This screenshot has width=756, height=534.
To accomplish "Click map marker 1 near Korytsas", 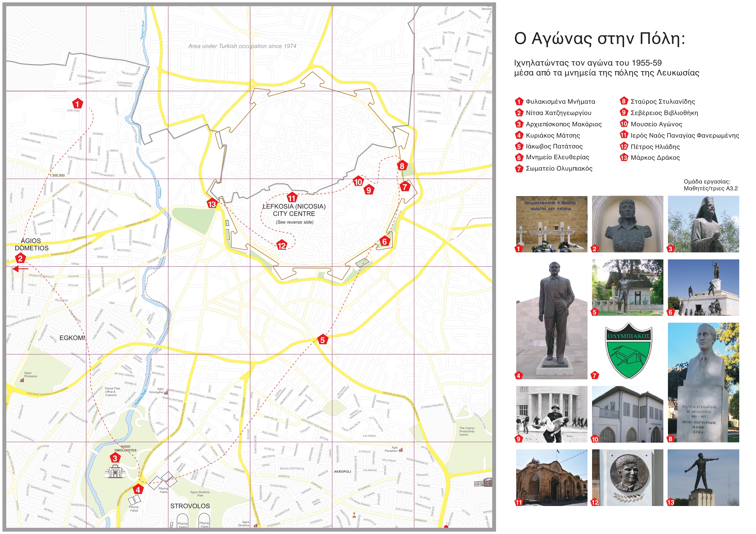I will point(77,104).
